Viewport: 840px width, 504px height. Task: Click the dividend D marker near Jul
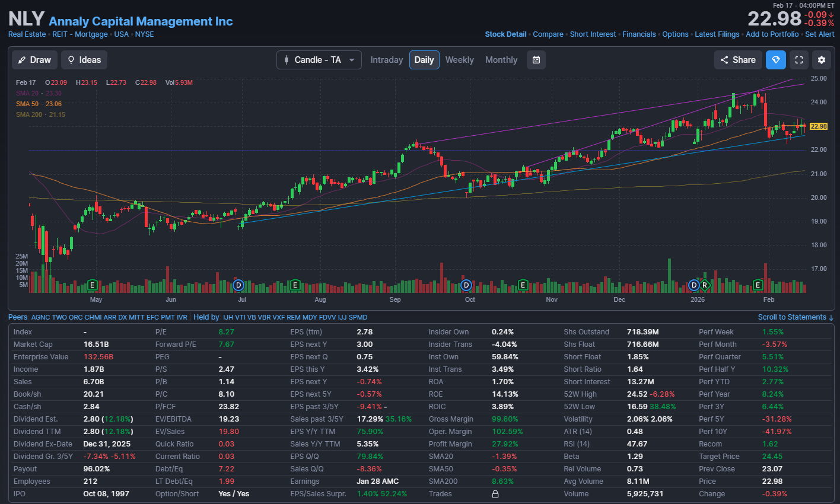coord(238,285)
